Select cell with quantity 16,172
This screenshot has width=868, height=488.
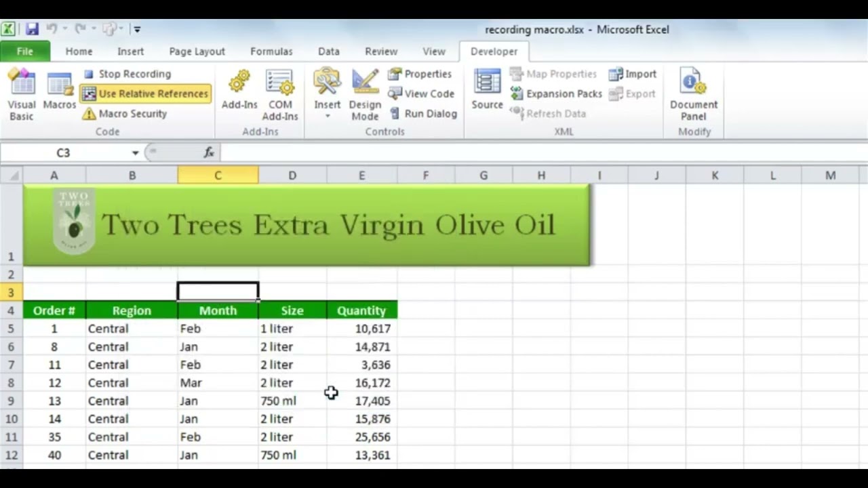tap(361, 383)
